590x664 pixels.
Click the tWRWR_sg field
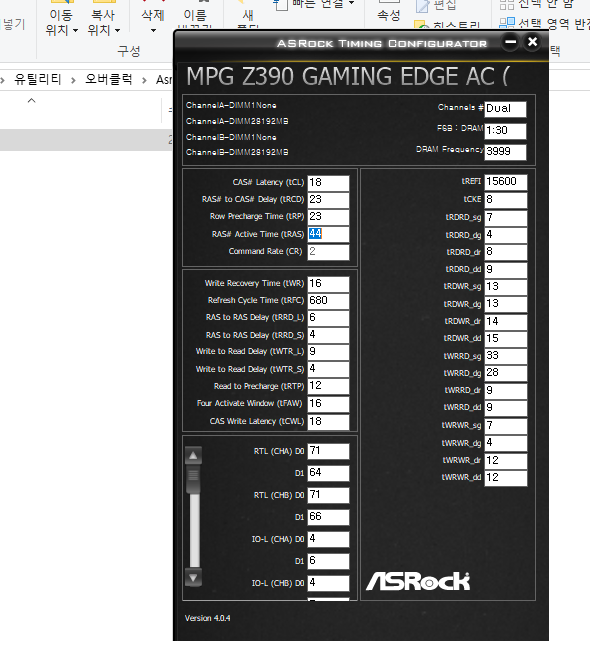pyautogui.click(x=506, y=426)
